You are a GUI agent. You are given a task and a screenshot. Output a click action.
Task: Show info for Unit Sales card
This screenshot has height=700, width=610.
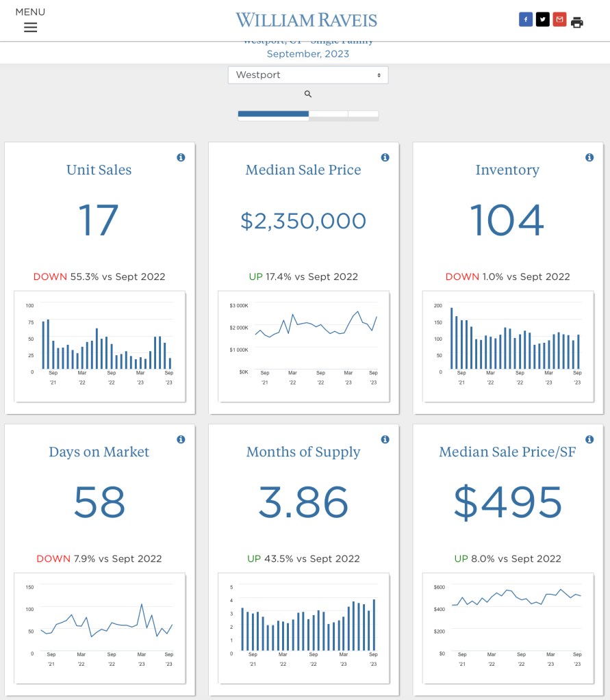click(x=181, y=157)
